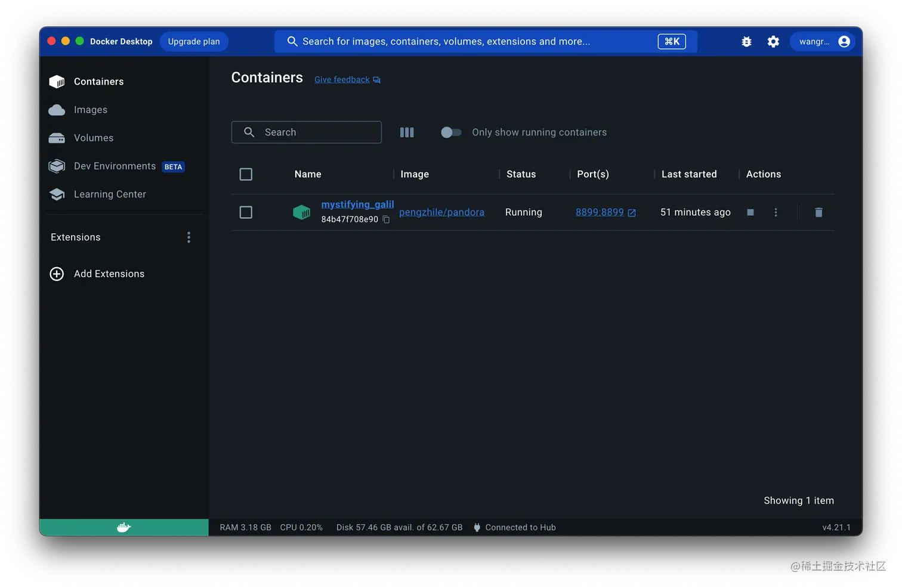902x588 pixels.
Task: Sort by the Status column header
Action: pyautogui.click(x=521, y=174)
